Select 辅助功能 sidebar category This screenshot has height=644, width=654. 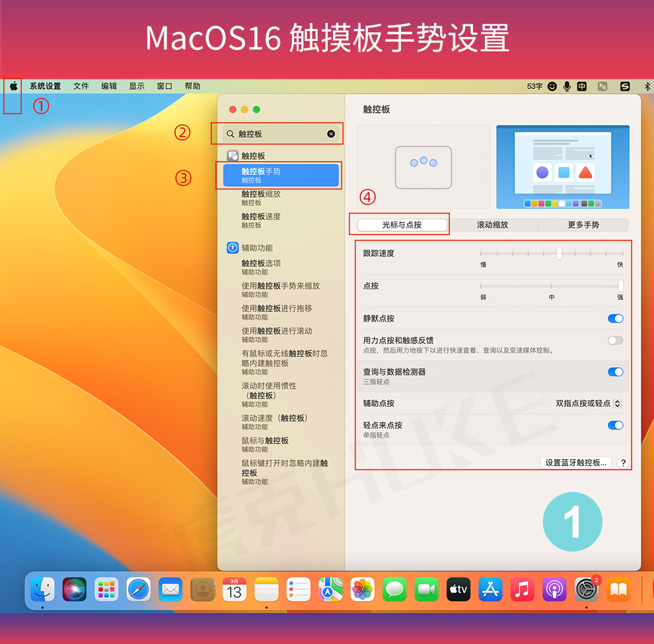(250, 248)
